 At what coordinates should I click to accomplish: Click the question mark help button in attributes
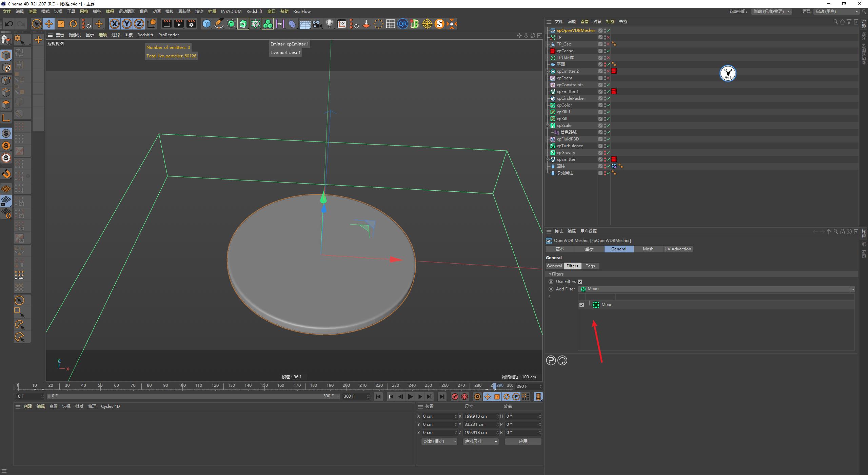[x=551, y=360]
